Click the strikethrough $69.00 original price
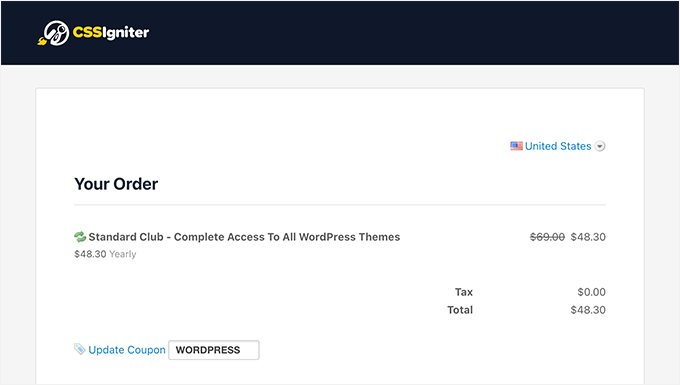Image resolution: width=680 pixels, height=385 pixels. pyautogui.click(x=547, y=237)
